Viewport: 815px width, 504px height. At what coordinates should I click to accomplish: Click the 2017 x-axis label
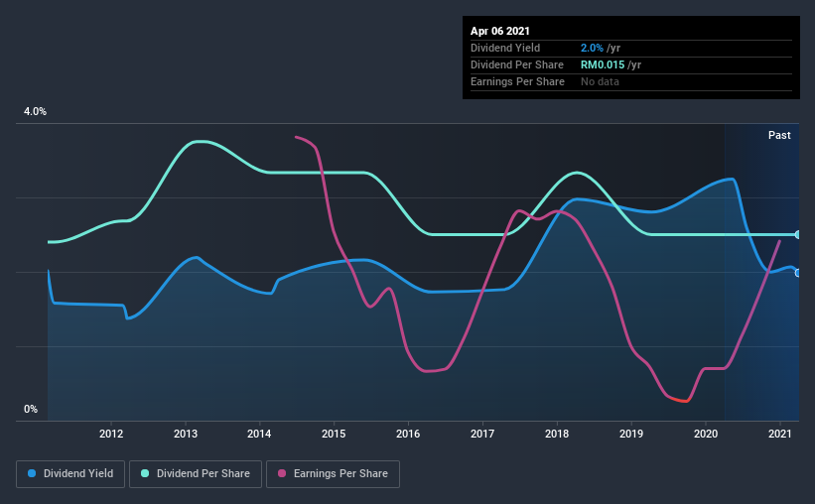coord(482,434)
